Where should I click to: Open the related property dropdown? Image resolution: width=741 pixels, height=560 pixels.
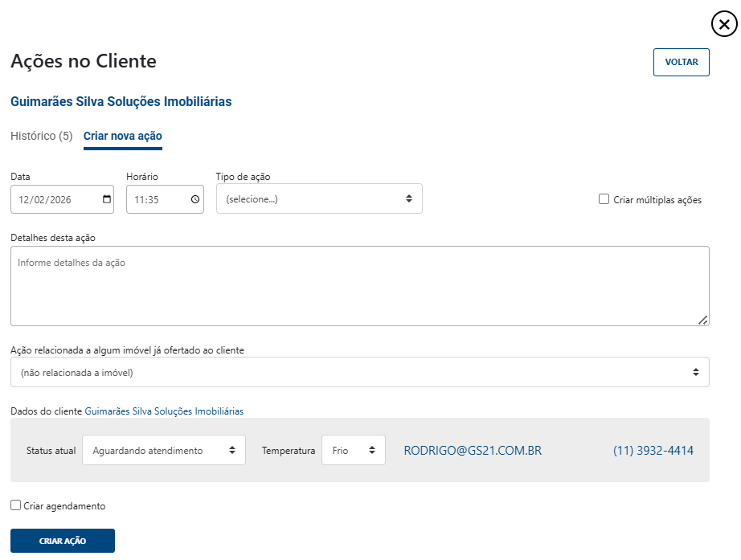tap(359, 372)
